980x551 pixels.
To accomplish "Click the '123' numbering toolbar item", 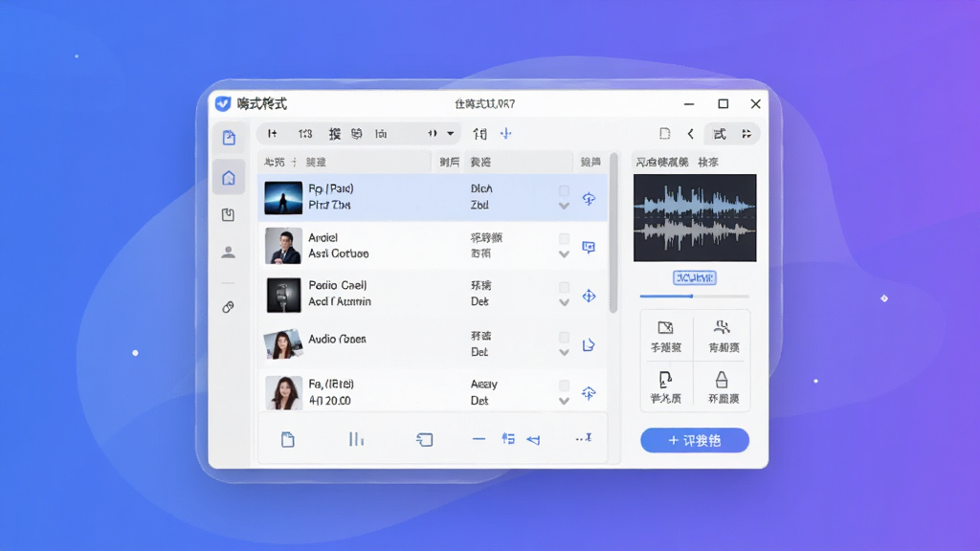I will (305, 134).
